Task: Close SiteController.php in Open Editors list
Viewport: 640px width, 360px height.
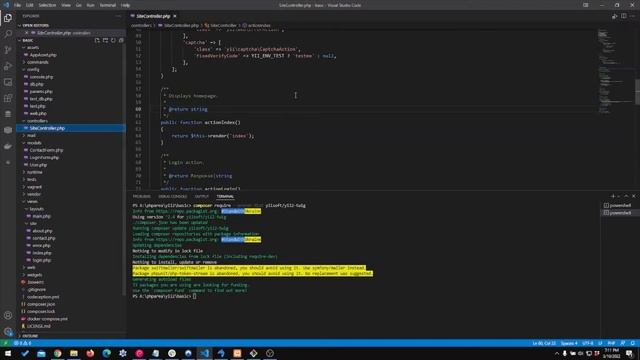Action: click(27, 33)
